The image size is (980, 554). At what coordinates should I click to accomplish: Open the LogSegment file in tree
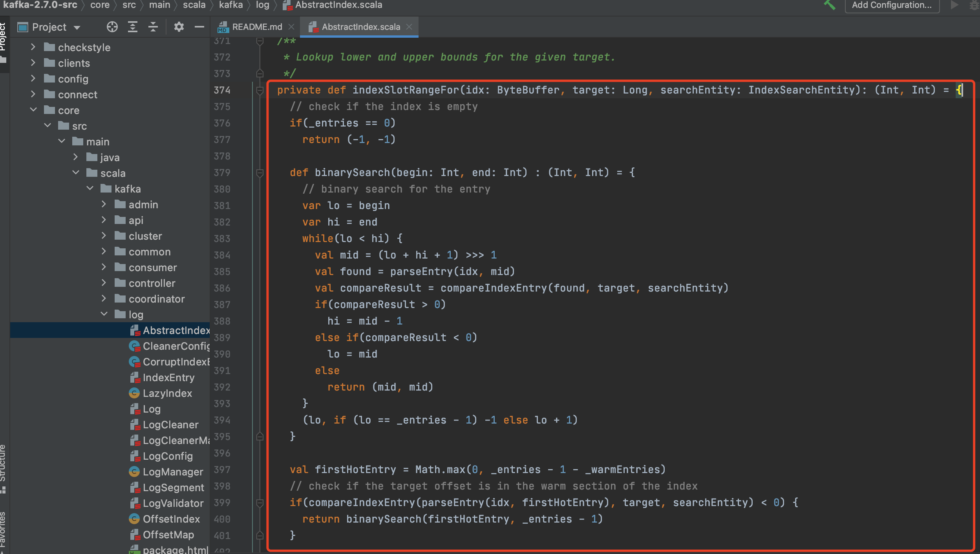point(173,488)
